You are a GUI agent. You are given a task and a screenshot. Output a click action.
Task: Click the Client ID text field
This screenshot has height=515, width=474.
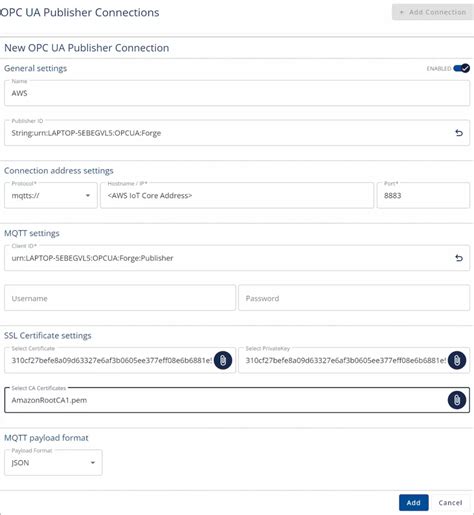click(237, 258)
